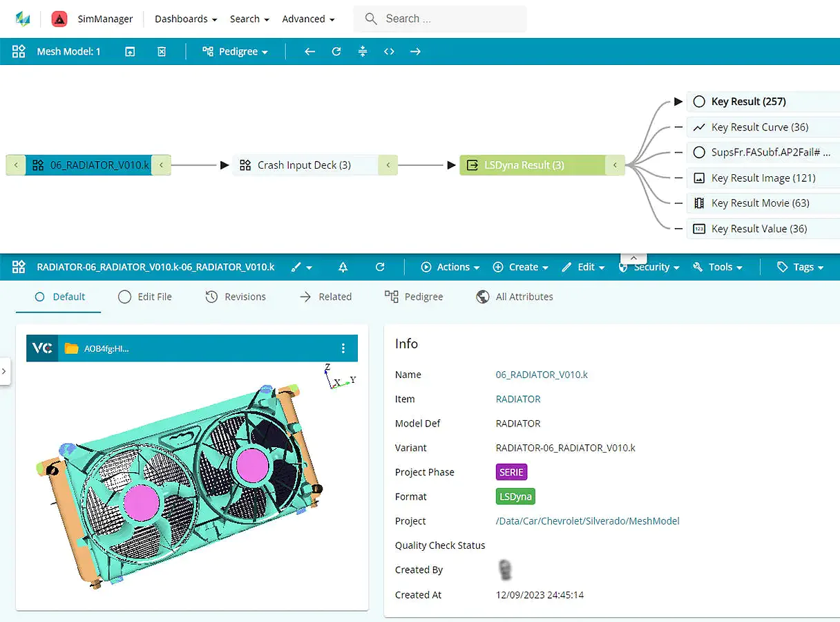Click the open-in-window icon beside Mesh Model
Viewport: 840px width, 622px height.
pyautogui.click(x=130, y=52)
